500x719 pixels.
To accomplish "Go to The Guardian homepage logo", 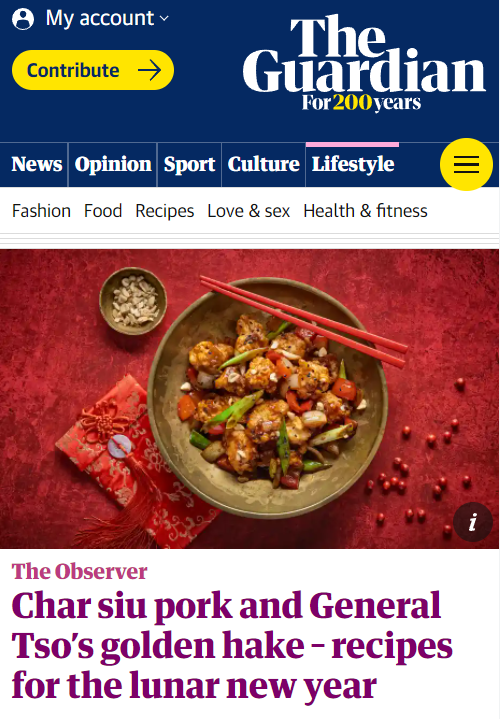I will [x=364, y=62].
